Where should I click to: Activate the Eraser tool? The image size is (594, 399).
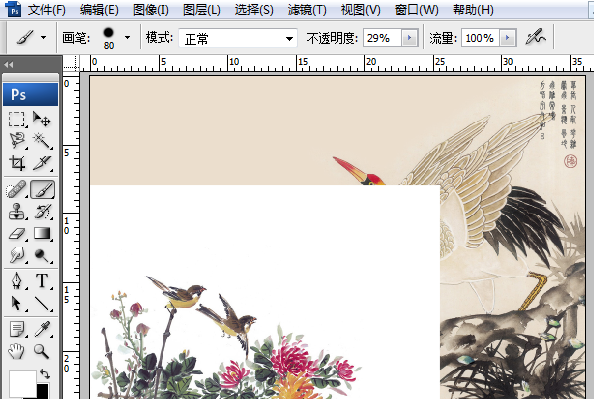coord(17,233)
